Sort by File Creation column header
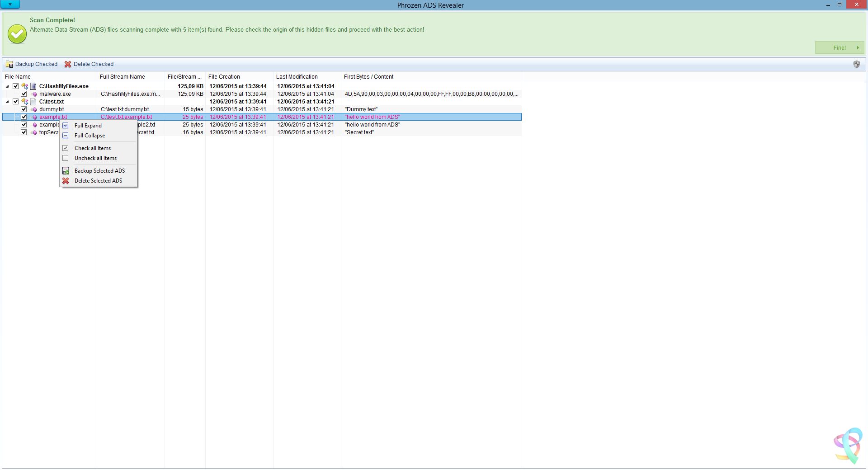Viewport: 868px width, 470px height. [x=239, y=77]
